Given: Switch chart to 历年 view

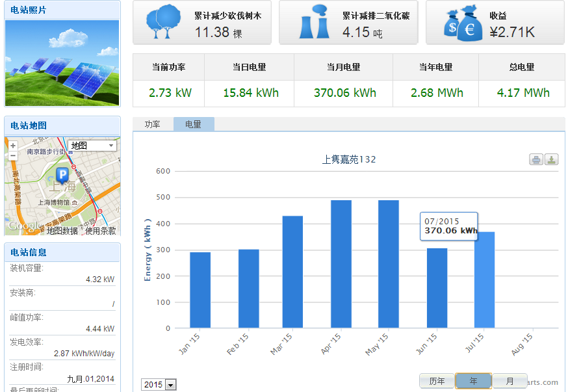Looking at the screenshot, I should [437, 381].
